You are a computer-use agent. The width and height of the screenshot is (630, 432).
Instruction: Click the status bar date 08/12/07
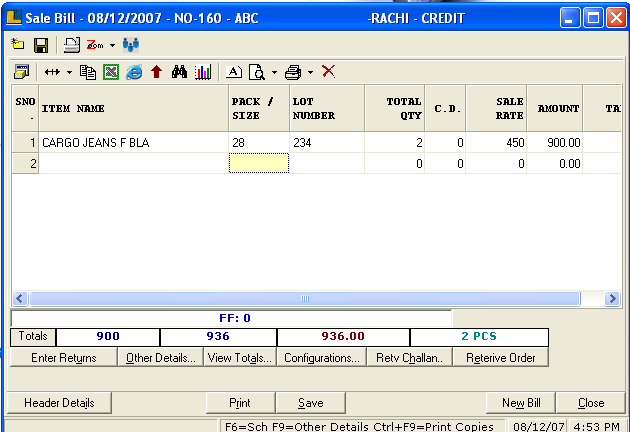pyautogui.click(x=538, y=426)
